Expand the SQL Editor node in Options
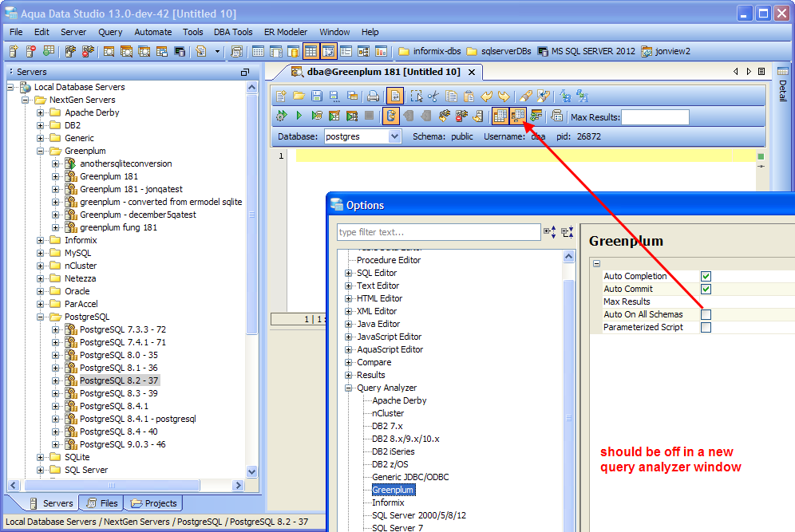795x532 pixels. coord(348,273)
